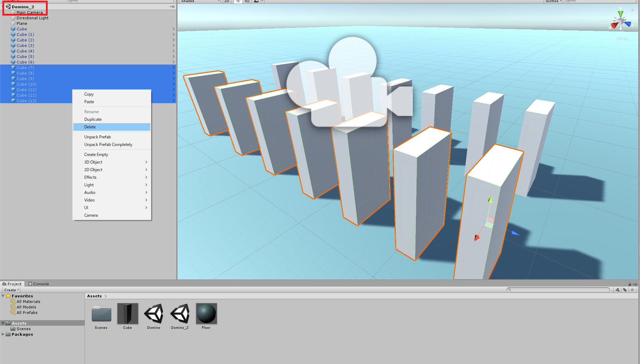Toggle the scene gizmo rotation lock
The width and height of the screenshot is (640, 364).
tap(632, 9)
